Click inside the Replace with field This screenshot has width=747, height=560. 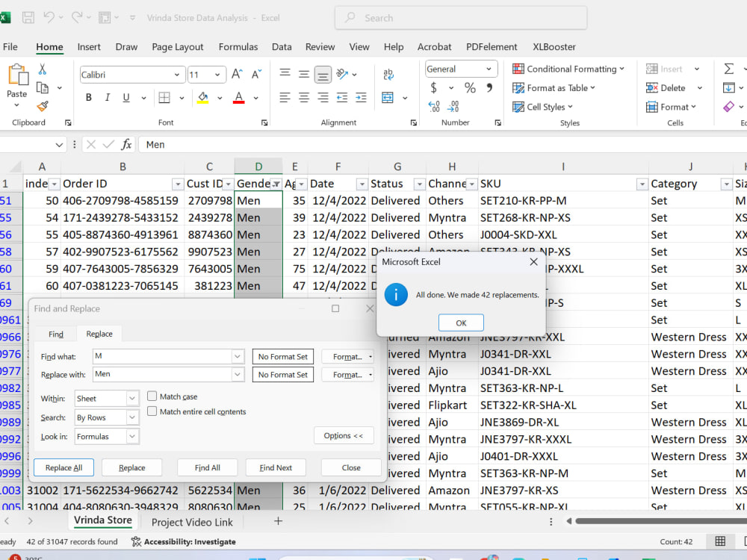(162, 374)
